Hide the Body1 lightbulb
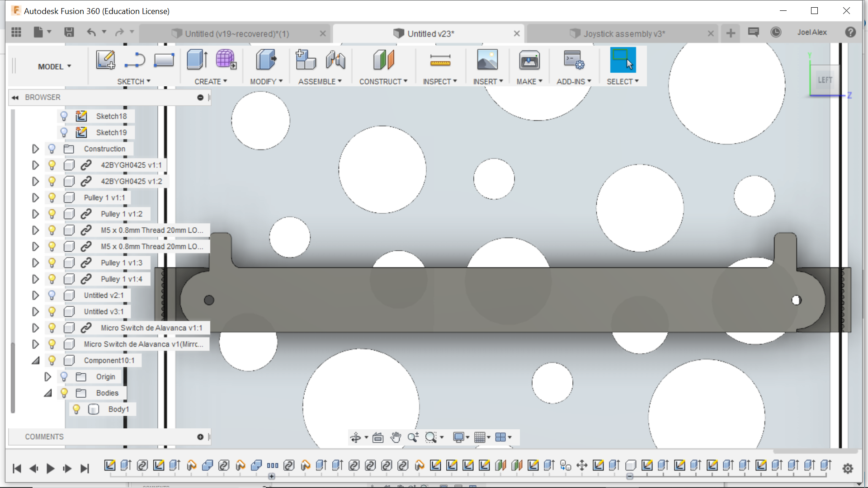The image size is (868, 488). 76,409
